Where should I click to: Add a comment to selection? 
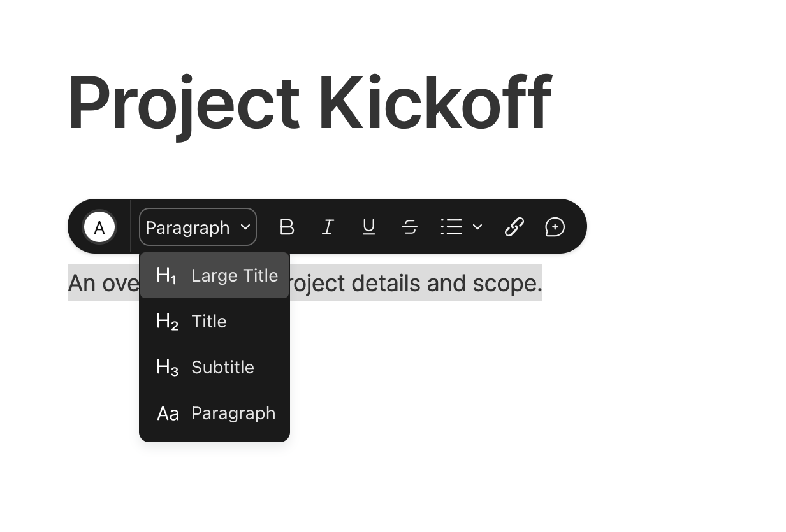click(555, 227)
